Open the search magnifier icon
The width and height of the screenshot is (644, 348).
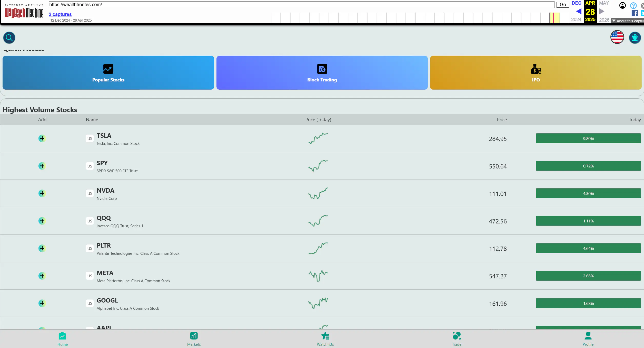(9, 38)
